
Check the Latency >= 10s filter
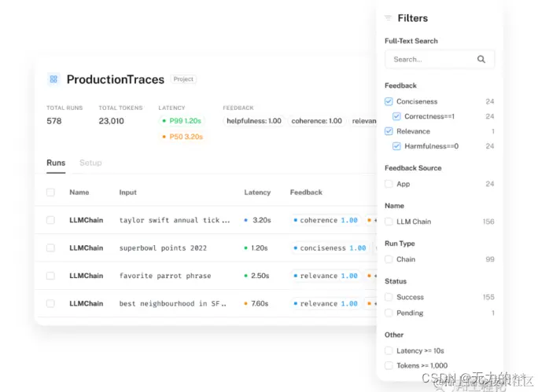(x=389, y=351)
